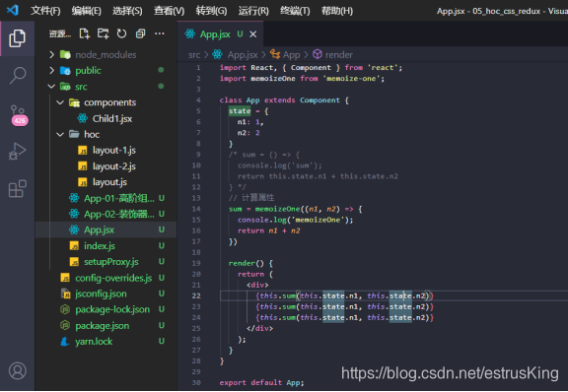Open layout-1.js file

point(106,151)
